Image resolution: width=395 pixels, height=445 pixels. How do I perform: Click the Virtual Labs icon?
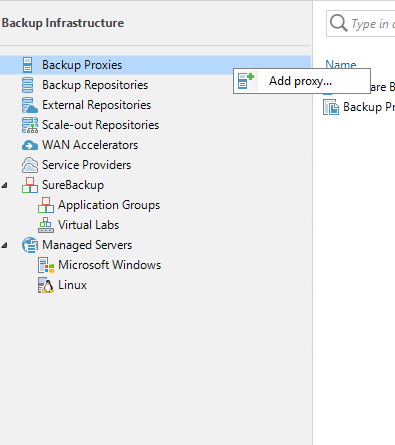coord(46,225)
